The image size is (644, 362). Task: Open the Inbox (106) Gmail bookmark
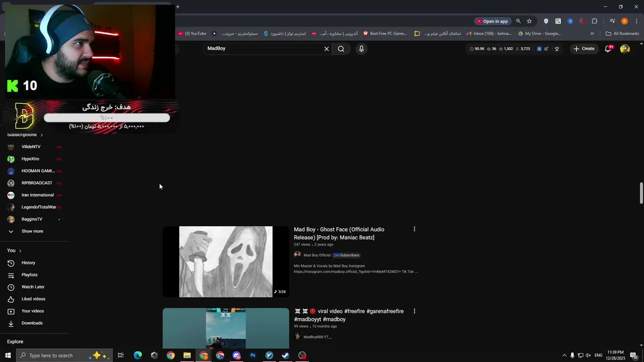coord(489,34)
